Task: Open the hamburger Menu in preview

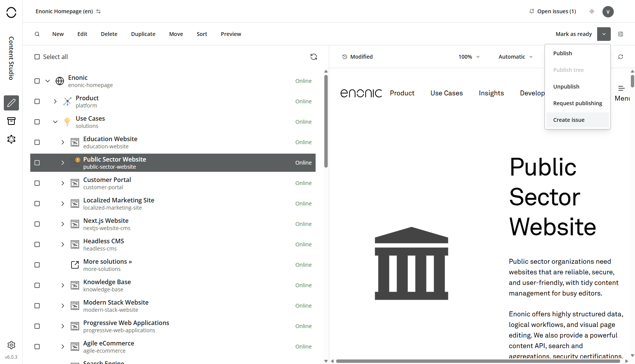Action: [622, 93]
